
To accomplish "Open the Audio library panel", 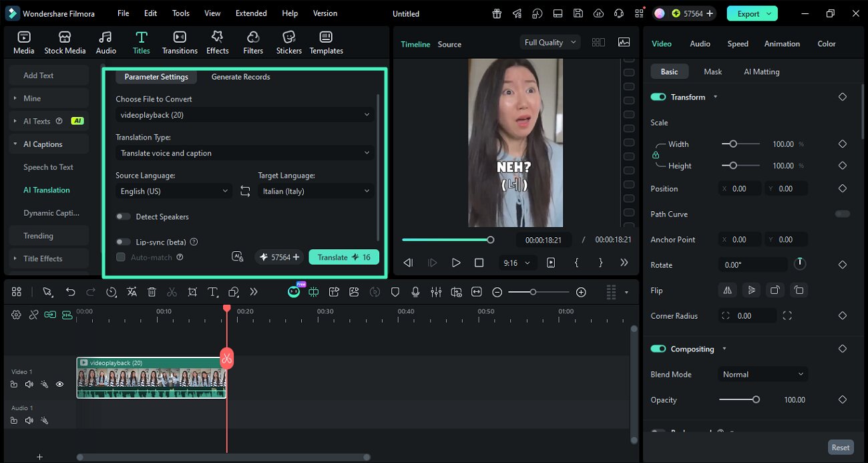I will pos(105,43).
